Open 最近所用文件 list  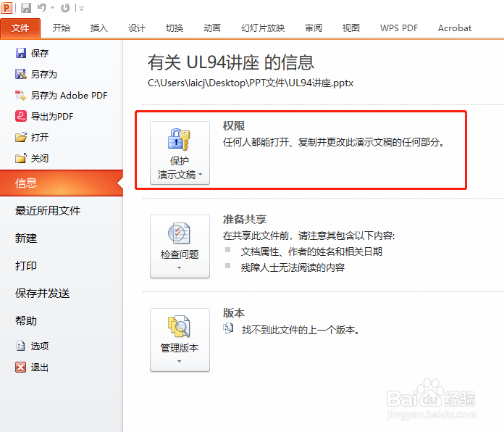pyautogui.click(x=48, y=211)
